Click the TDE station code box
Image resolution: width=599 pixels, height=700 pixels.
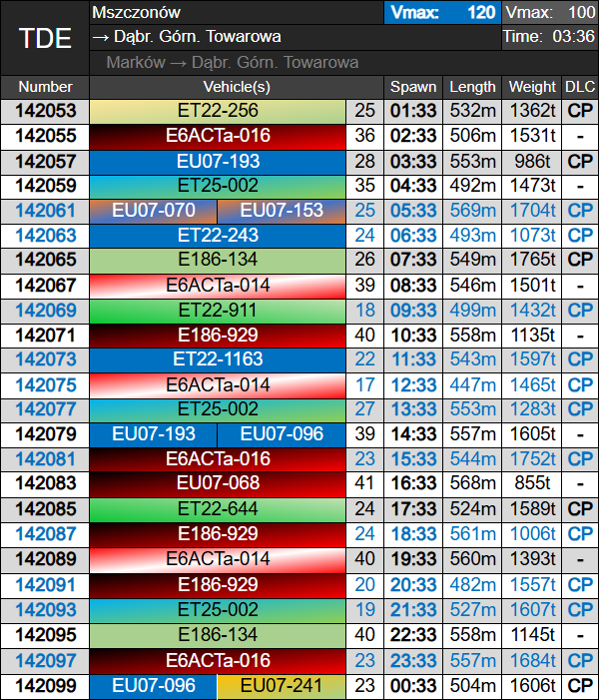click(x=45, y=38)
